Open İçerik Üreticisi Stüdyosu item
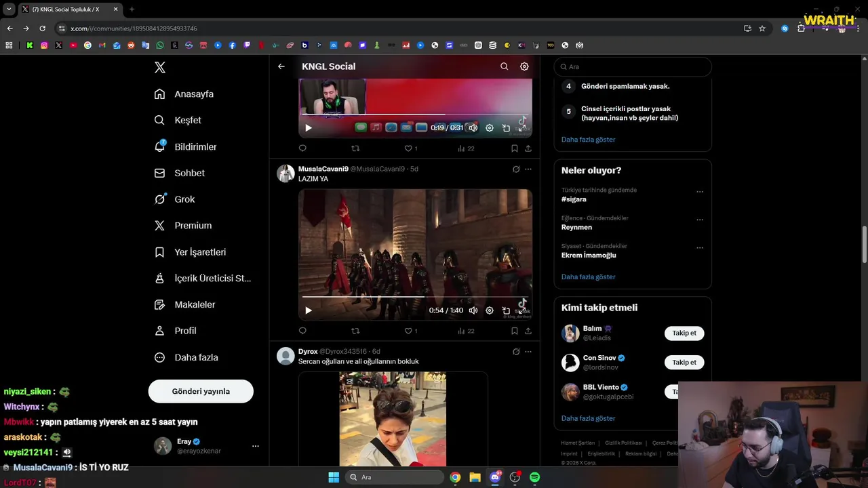 (202, 278)
